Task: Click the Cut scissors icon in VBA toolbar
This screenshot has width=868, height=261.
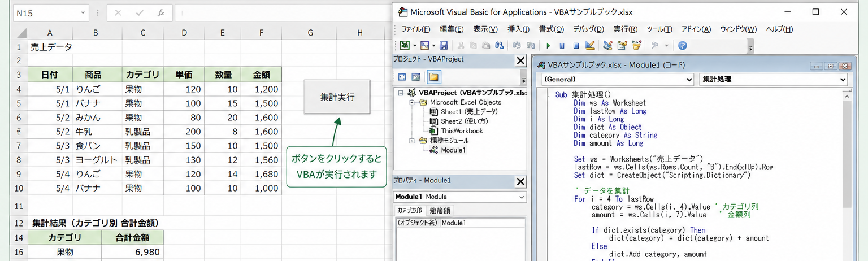Action: pyautogui.click(x=461, y=45)
